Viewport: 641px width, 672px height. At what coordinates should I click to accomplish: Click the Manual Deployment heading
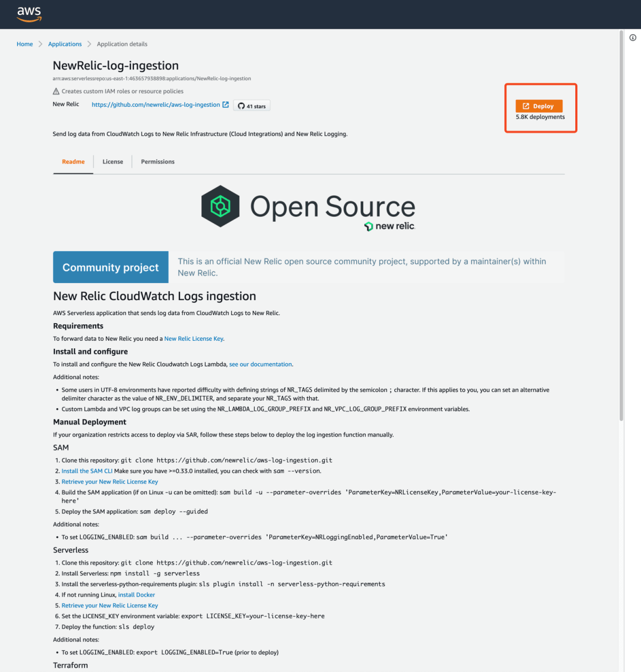(90, 422)
